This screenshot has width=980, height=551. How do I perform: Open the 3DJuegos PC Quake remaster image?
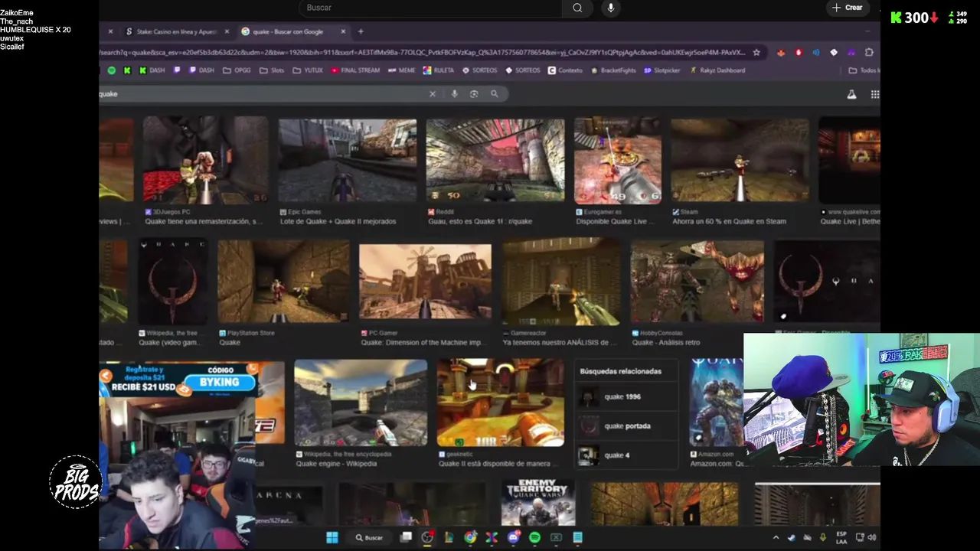205,160
